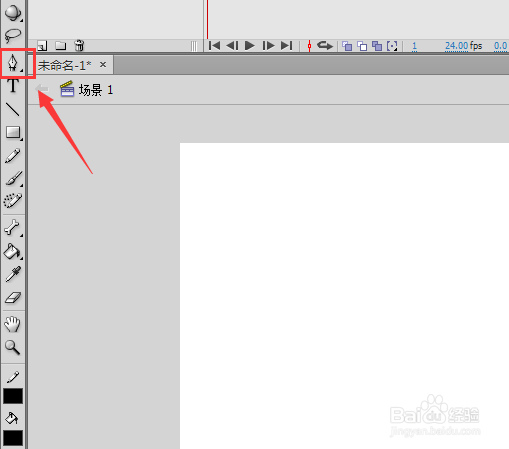This screenshot has height=449, width=509.
Task: Create a new layer folder
Action: tap(60, 45)
